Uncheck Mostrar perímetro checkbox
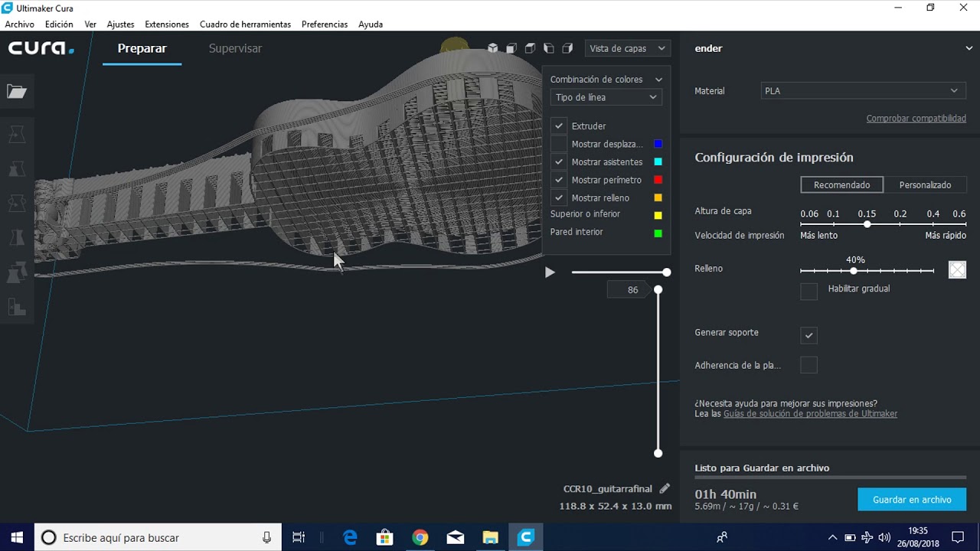The image size is (980, 551). (559, 180)
